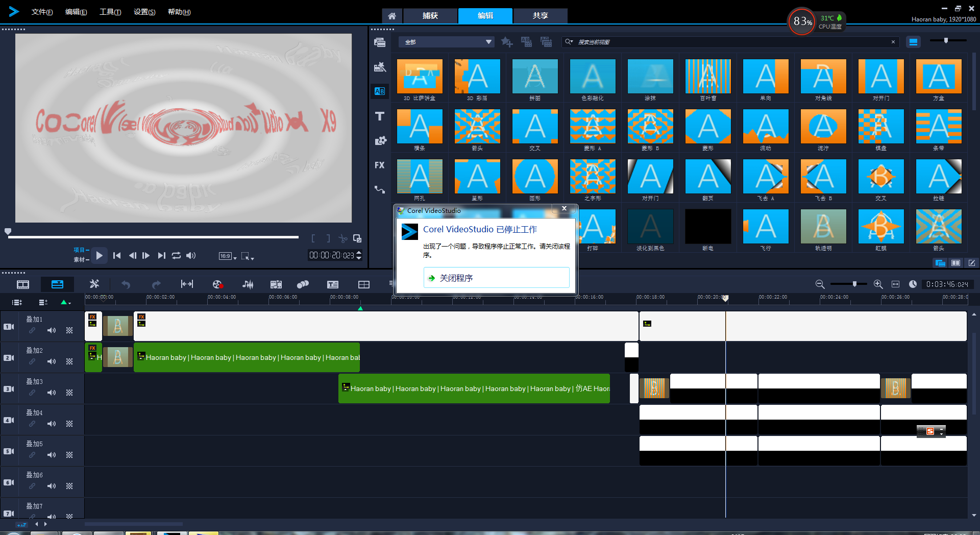Open the 编辑(E) menu
The height and width of the screenshot is (535, 980).
click(76, 12)
